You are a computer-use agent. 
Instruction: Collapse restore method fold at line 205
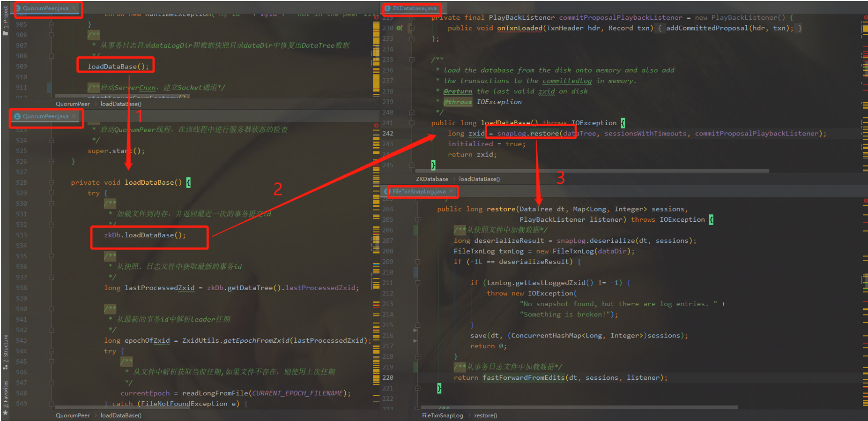(417, 219)
